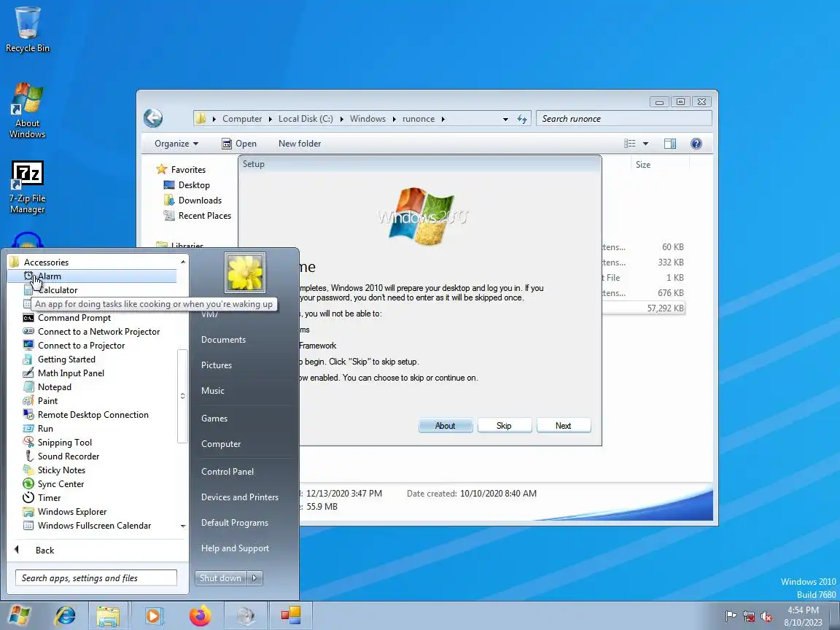Select Downloads under Favorites

click(192, 201)
